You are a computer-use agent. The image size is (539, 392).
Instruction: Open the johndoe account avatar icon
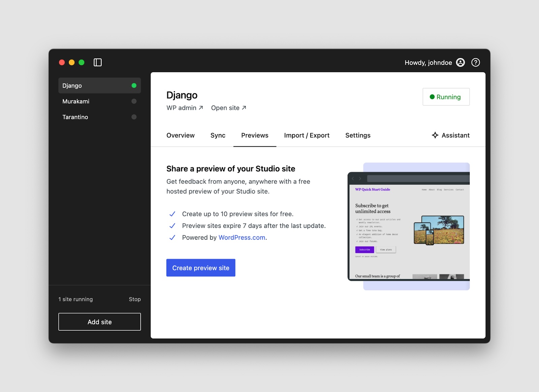click(460, 62)
